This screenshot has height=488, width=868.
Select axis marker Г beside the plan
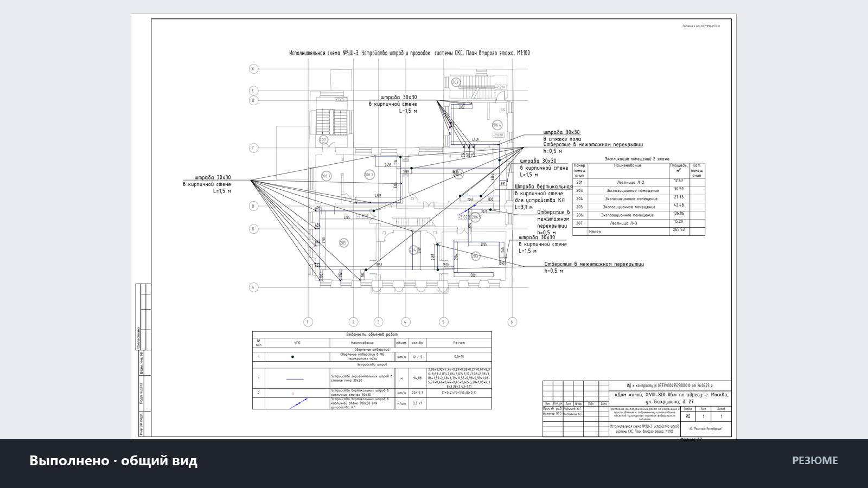click(x=253, y=148)
